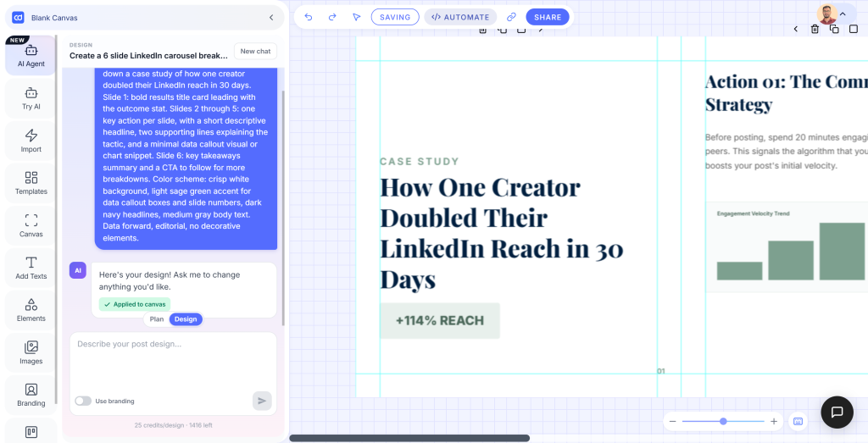Open the Branding panel

tap(31, 395)
